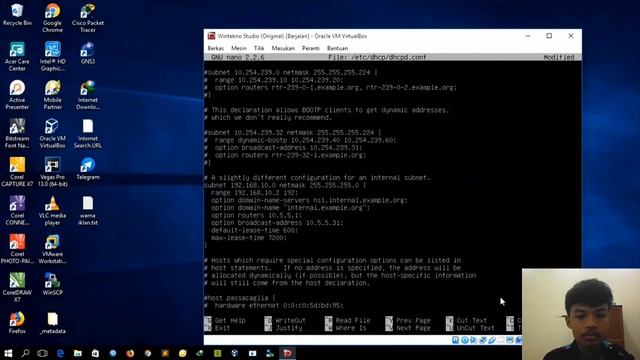This screenshot has width=640, height=360.
Task: Open the Peranti menu in VirtualBox
Action: (311, 48)
